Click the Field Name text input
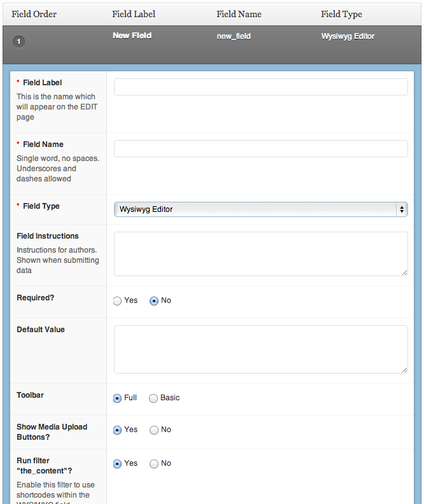The image size is (424, 504). pyautogui.click(x=260, y=149)
